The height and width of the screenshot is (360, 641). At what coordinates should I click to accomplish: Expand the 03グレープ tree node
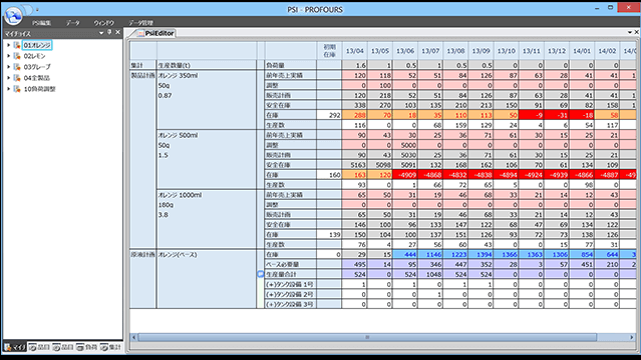[x=9, y=67]
